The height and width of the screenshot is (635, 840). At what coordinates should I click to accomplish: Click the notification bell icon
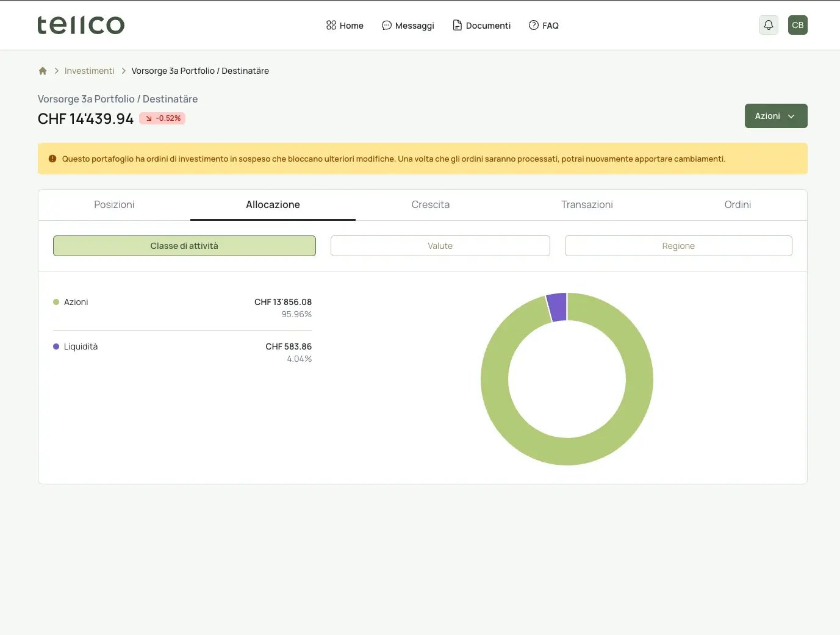coord(769,25)
